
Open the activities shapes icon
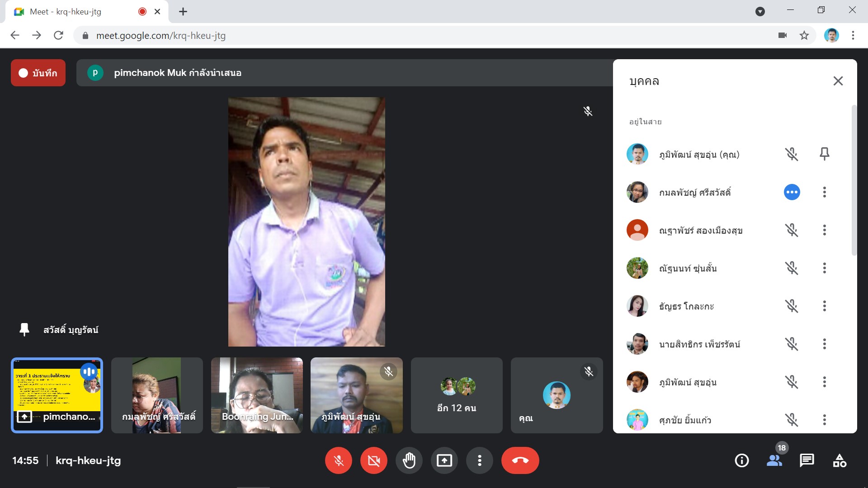[x=840, y=460]
